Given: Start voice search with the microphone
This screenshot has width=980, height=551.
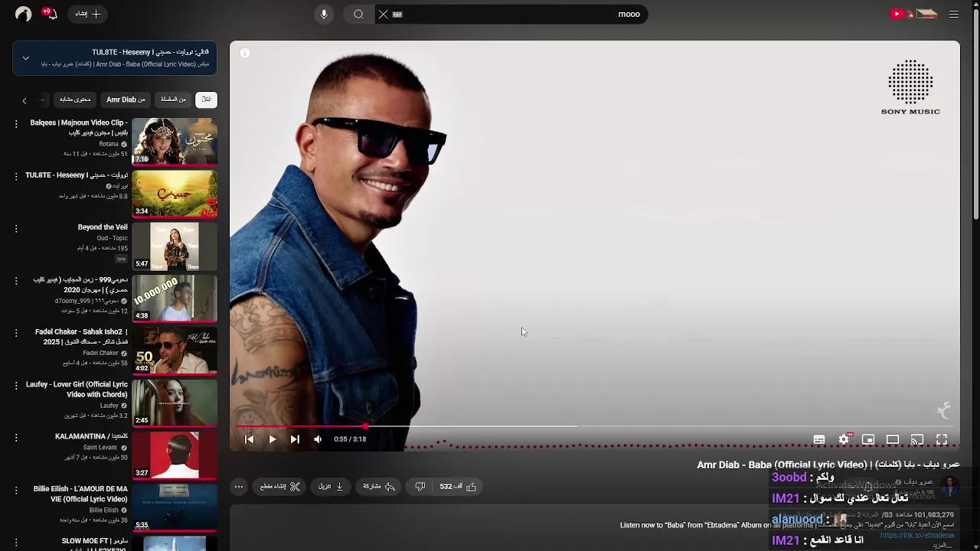Looking at the screenshot, I should pyautogui.click(x=324, y=14).
